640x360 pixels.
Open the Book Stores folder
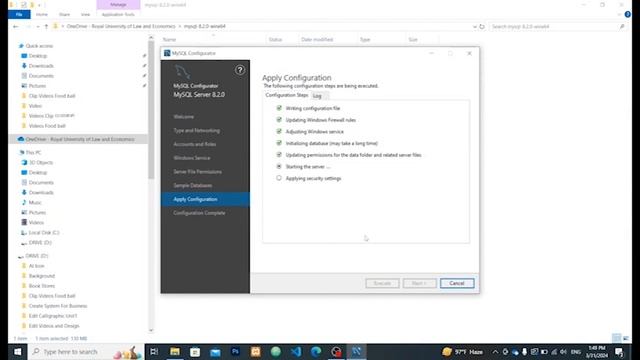(38, 286)
